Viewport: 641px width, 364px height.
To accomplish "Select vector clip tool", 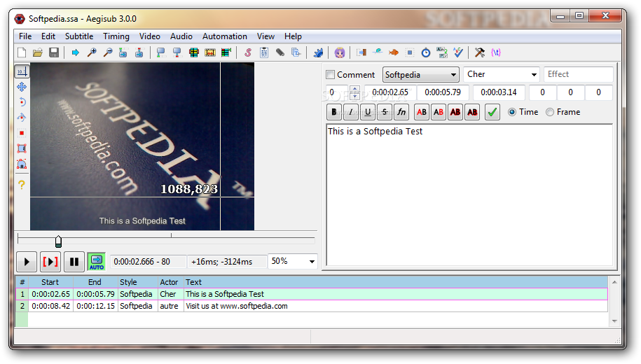I will coord(22,164).
